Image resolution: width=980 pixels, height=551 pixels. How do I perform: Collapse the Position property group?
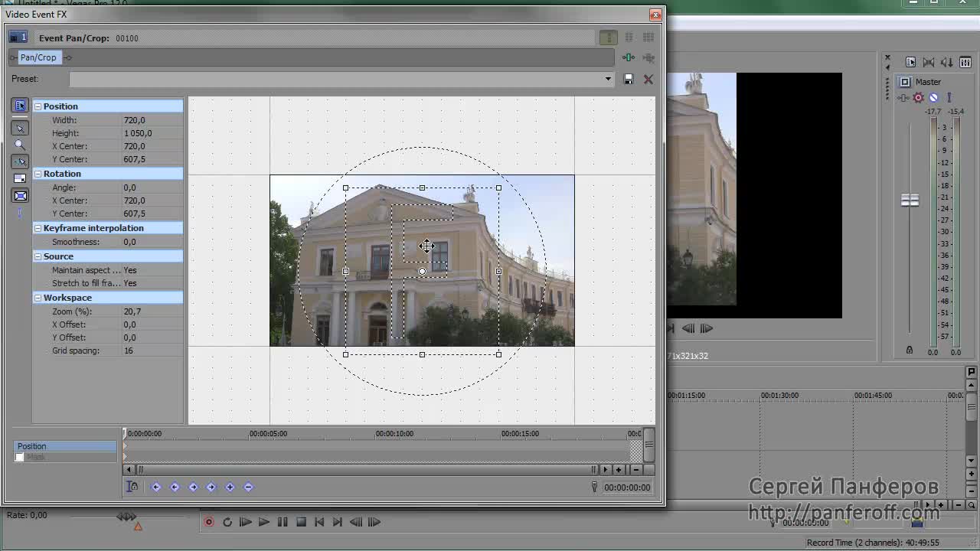pos(38,106)
